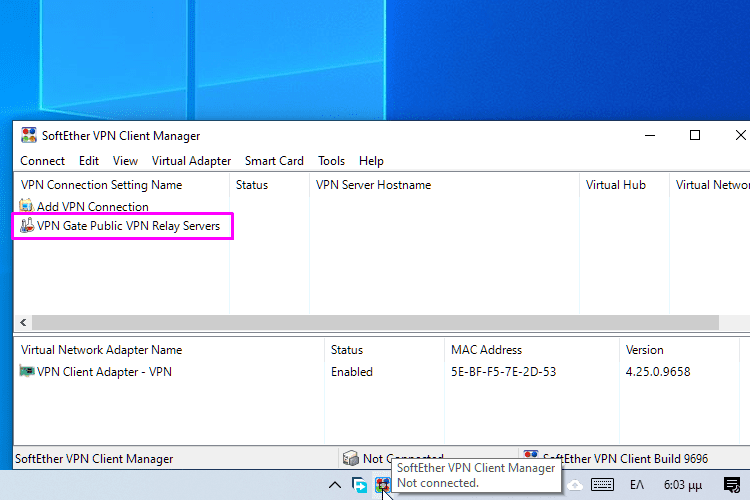Open the Smart Card menu

[x=274, y=161]
